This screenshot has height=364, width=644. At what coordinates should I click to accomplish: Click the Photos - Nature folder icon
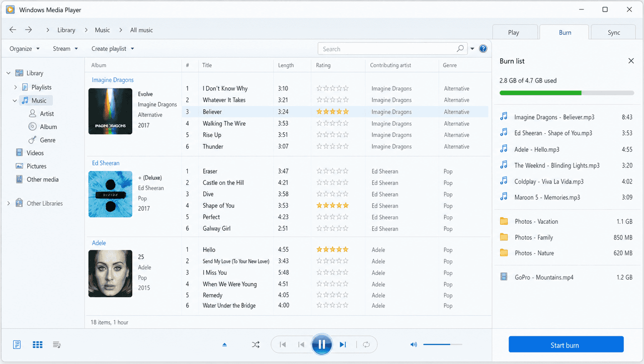point(504,253)
